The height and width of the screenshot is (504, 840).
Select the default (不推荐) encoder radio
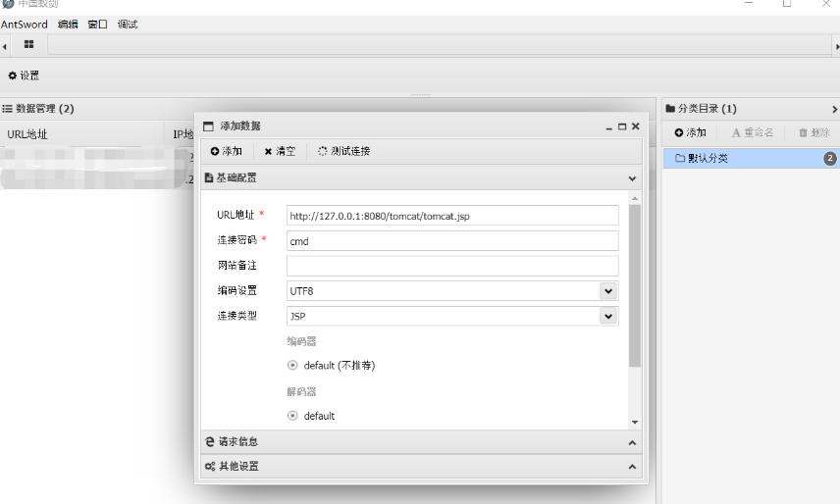point(292,366)
